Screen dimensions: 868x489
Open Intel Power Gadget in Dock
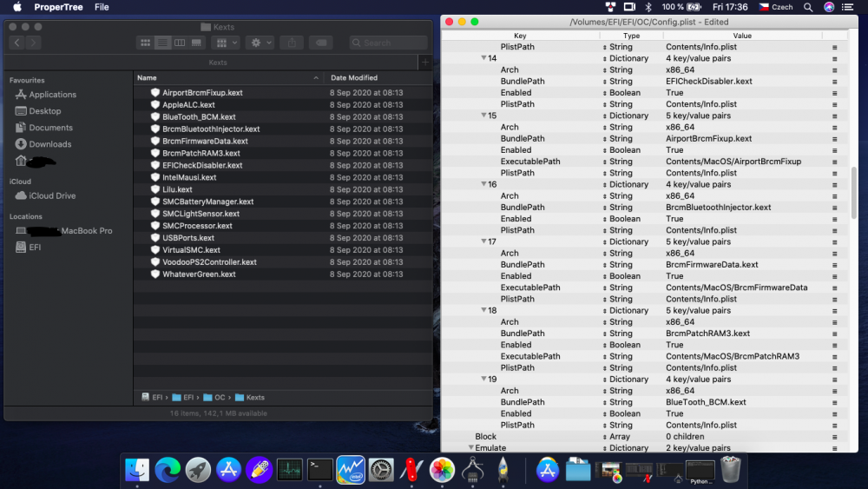click(351, 470)
